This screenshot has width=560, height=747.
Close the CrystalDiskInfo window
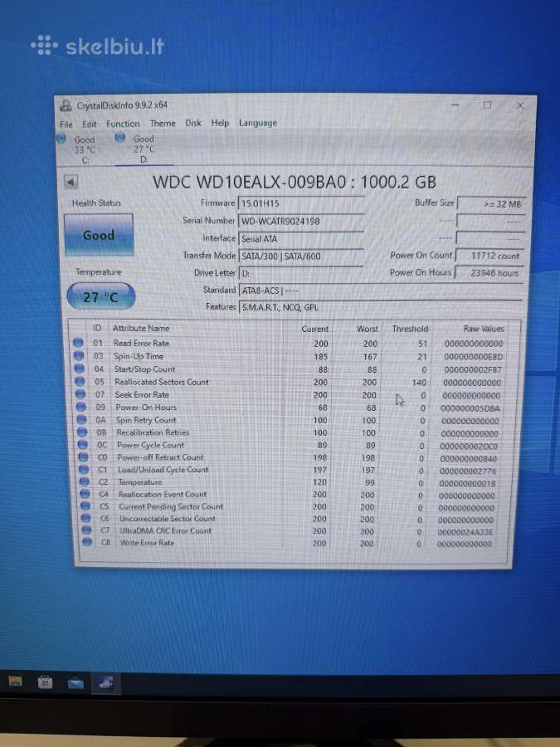pos(520,105)
